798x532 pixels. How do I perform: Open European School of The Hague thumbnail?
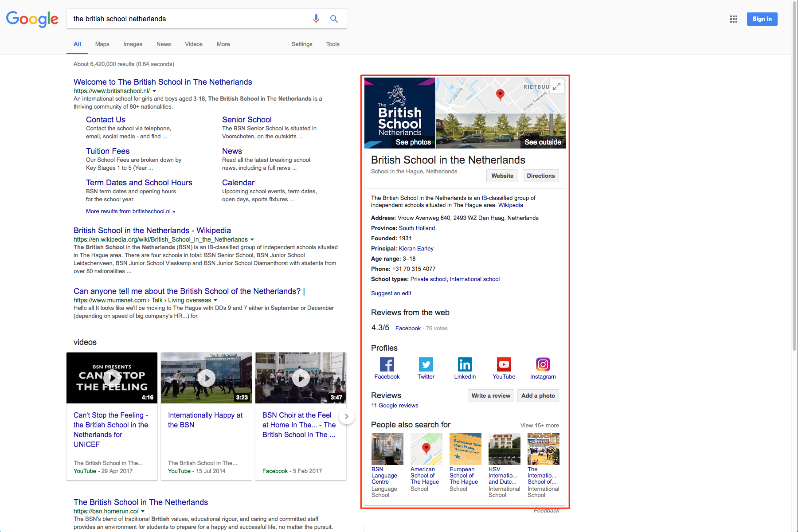[x=465, y=449]
